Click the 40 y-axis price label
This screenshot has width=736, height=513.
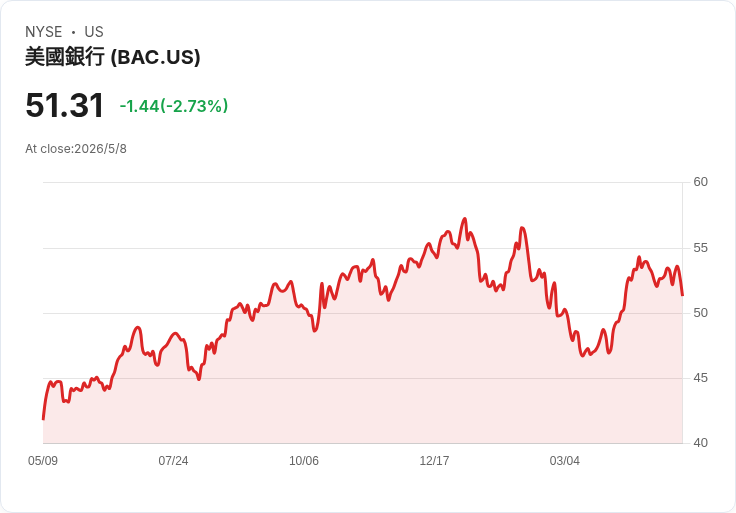pos(700,443)
